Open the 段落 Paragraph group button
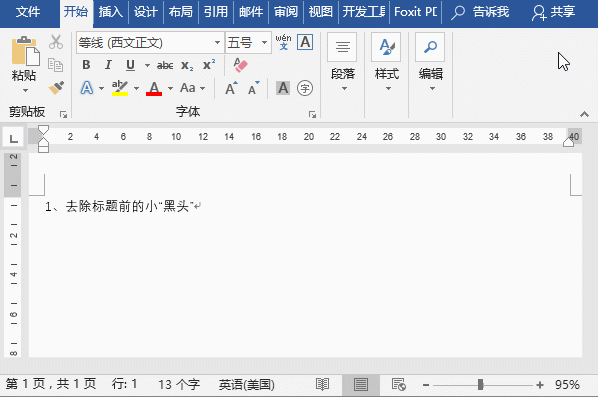Viewport: 598px width, 397px height. pos(342,63)
